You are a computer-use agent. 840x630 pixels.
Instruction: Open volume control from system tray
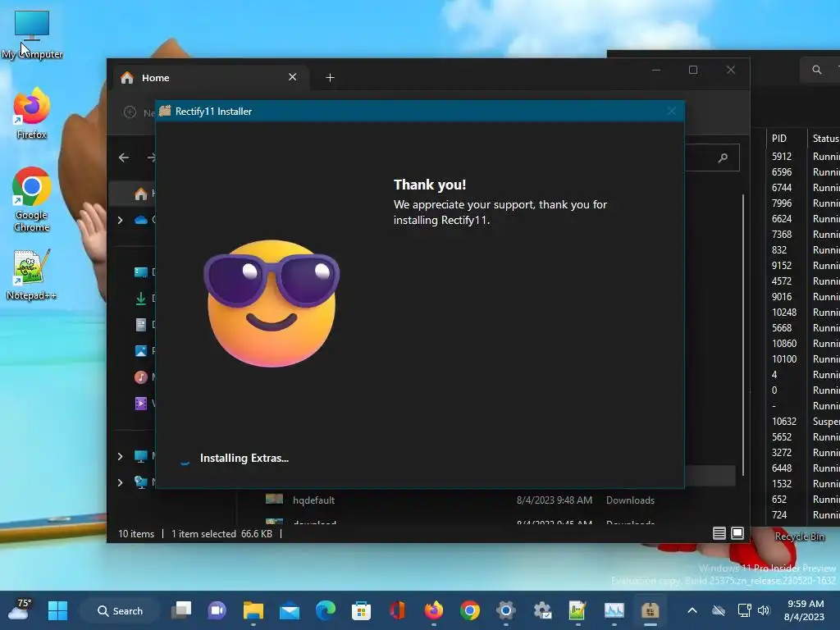click(x=764, y=610)
